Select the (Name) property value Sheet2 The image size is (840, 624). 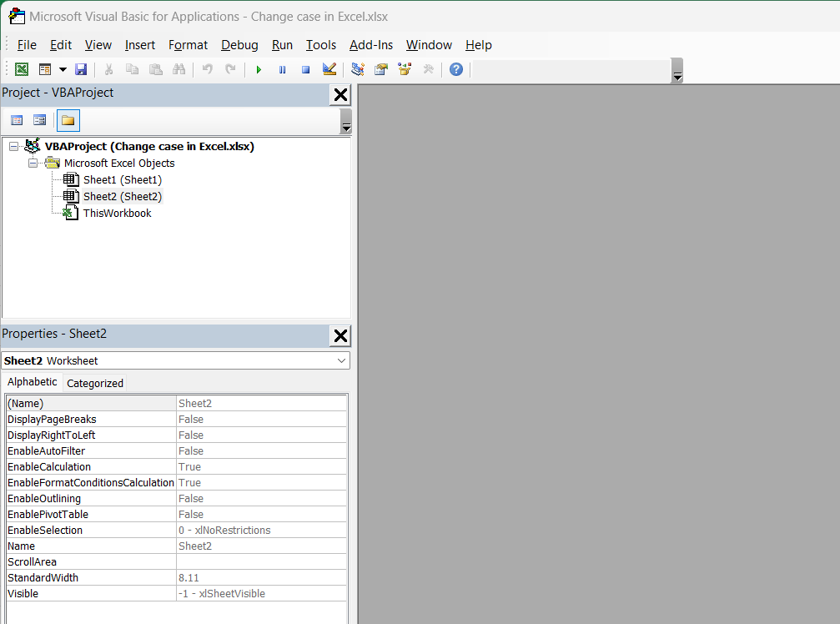tap(261, 403)
